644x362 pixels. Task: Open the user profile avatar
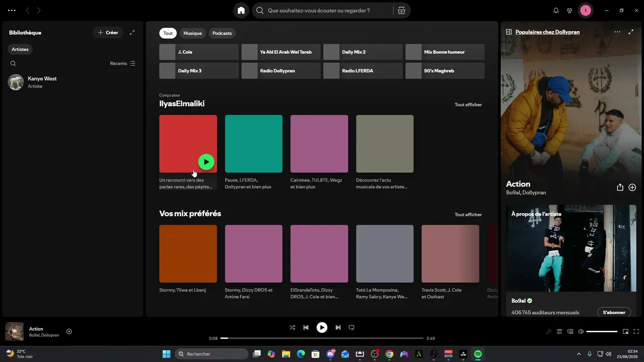[x=585, y=10]
